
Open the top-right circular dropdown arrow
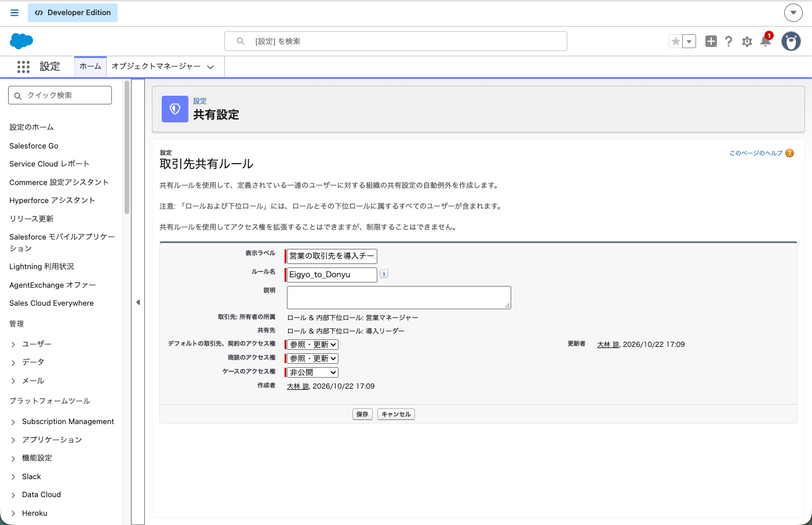click(x=793, y=12)
